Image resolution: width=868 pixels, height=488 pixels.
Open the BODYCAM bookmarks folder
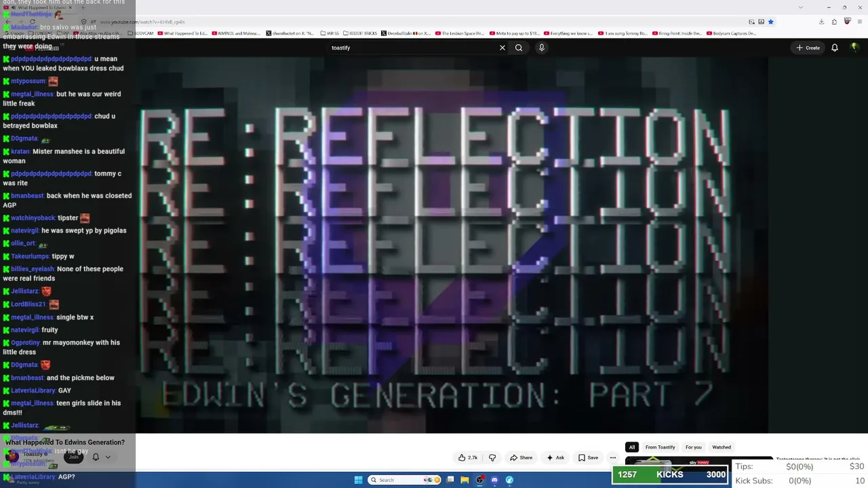click(x=140, y=33)
